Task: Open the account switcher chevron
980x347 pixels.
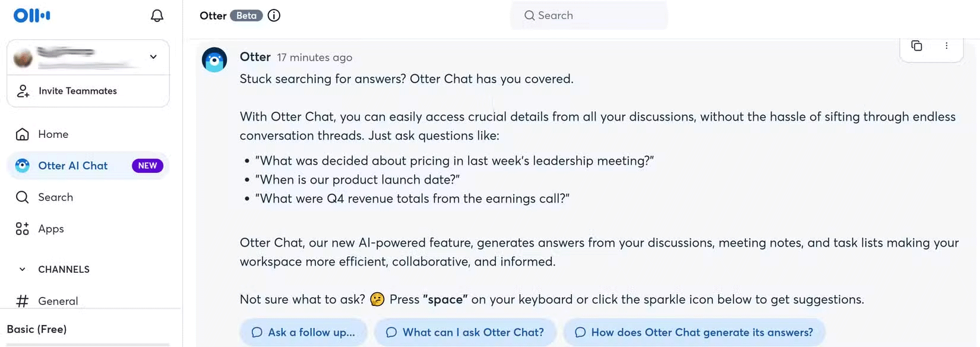Action: [153, 56]
